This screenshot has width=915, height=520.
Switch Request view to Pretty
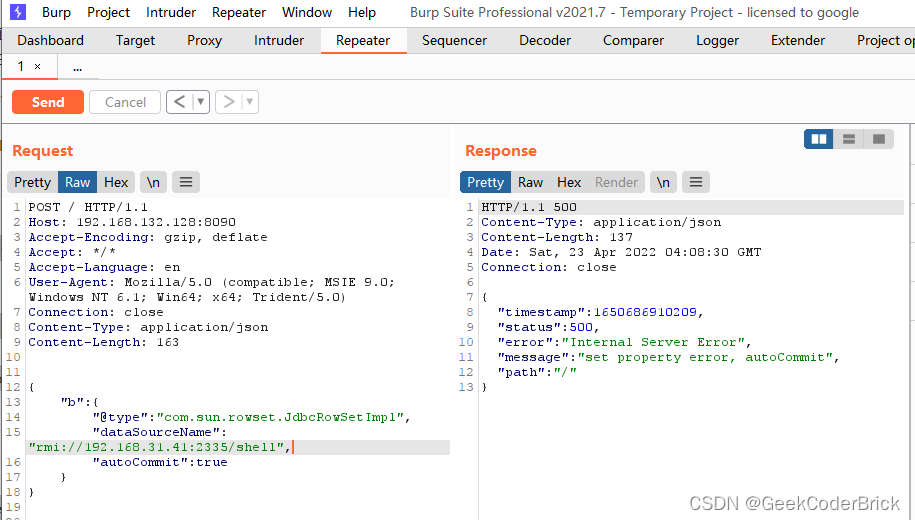(33, 182)
